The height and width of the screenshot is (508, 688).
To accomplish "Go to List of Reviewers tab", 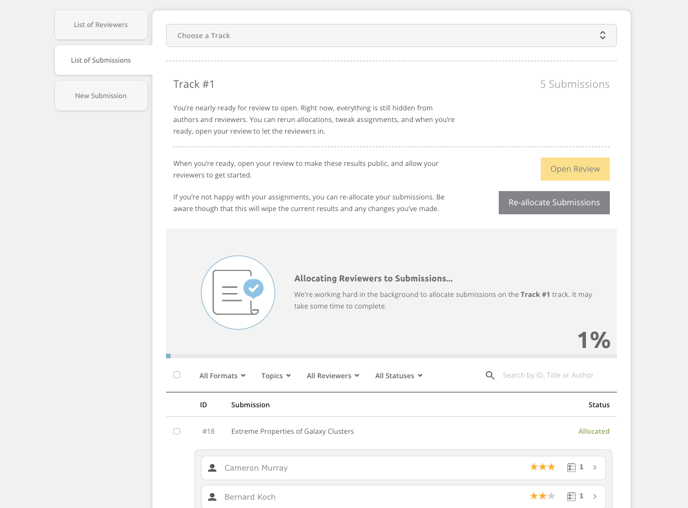I will (x=101, y=25).
